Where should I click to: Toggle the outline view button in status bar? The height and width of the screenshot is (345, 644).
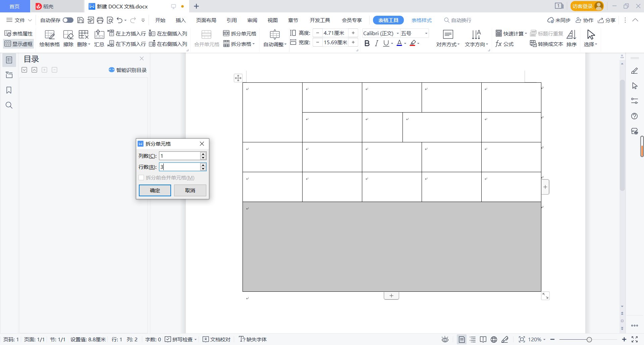[x=473, y=339]
